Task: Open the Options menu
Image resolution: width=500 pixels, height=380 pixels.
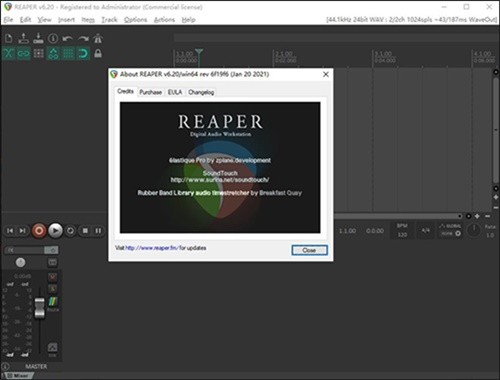Action: point(135,20)
